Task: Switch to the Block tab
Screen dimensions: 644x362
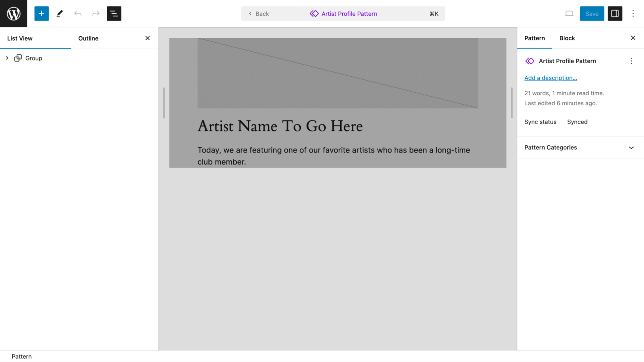Action: click(567, 38)
